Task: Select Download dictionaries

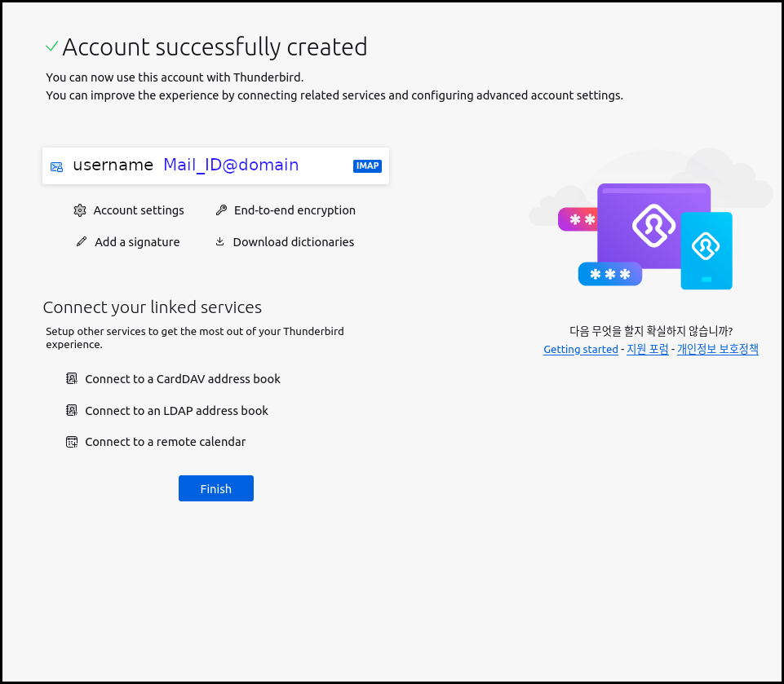Action: pos(285,242)
